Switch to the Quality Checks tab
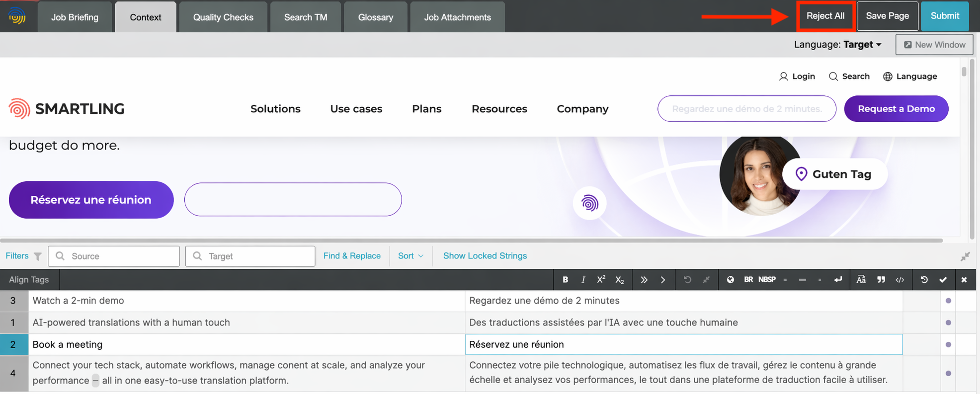The image size is (980, 394). coord(223,17)
